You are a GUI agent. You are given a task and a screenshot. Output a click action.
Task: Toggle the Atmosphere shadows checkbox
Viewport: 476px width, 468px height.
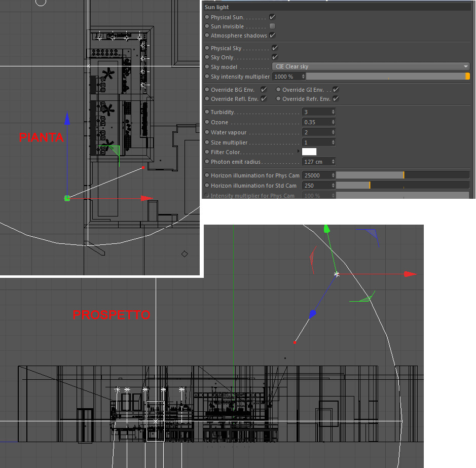pos(272,35)
